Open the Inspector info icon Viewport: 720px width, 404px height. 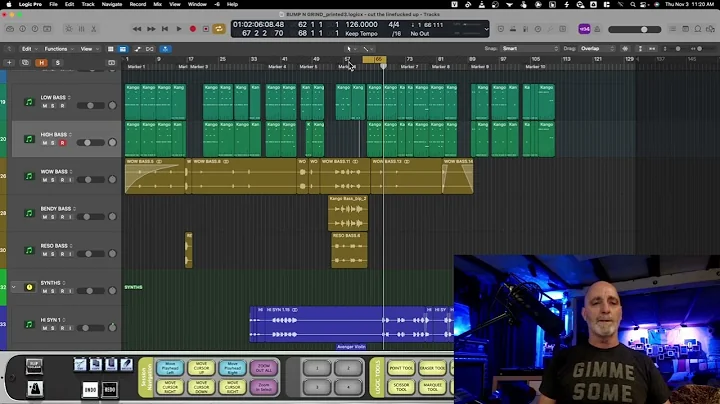pyautogui.click(x=22, y=29)
